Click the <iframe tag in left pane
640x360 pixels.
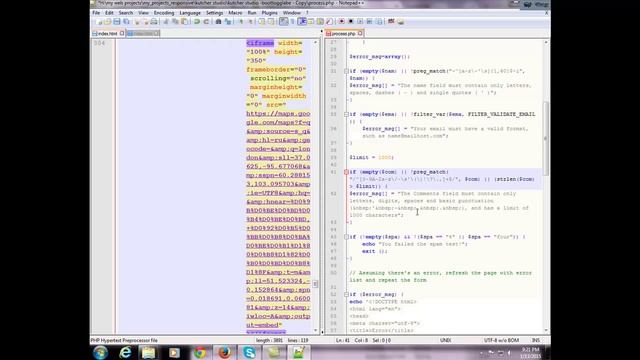(260, 43)
